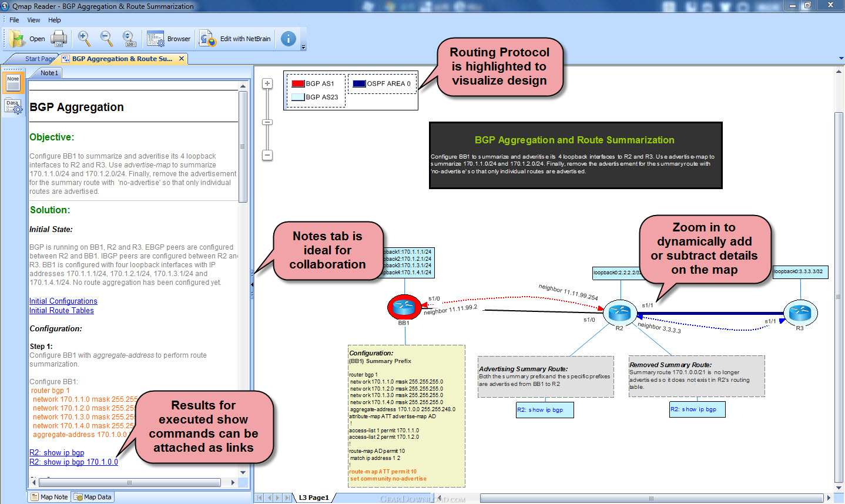Click the light BGP AS23 legend swatch
This screenshot has width=845, height=504.
point(298,97)
